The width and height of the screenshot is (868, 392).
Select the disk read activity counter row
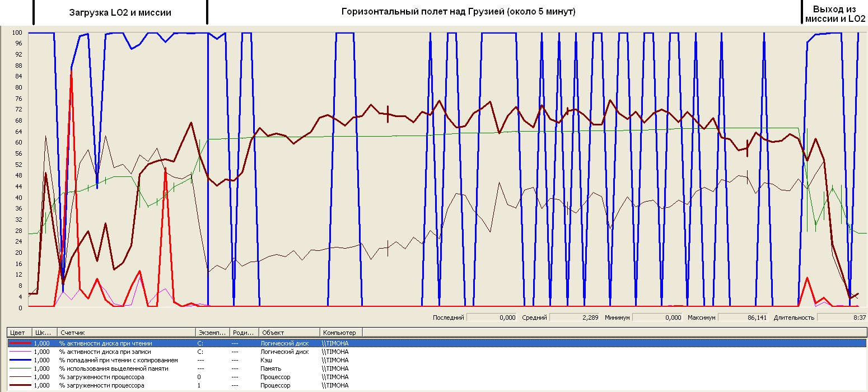point(105,343)
